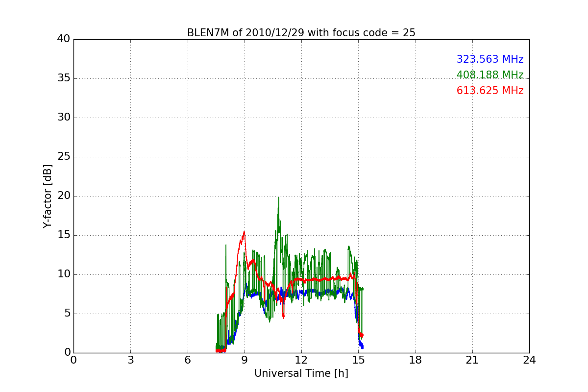Click the x-axis tick label '18'

(415, 360)
